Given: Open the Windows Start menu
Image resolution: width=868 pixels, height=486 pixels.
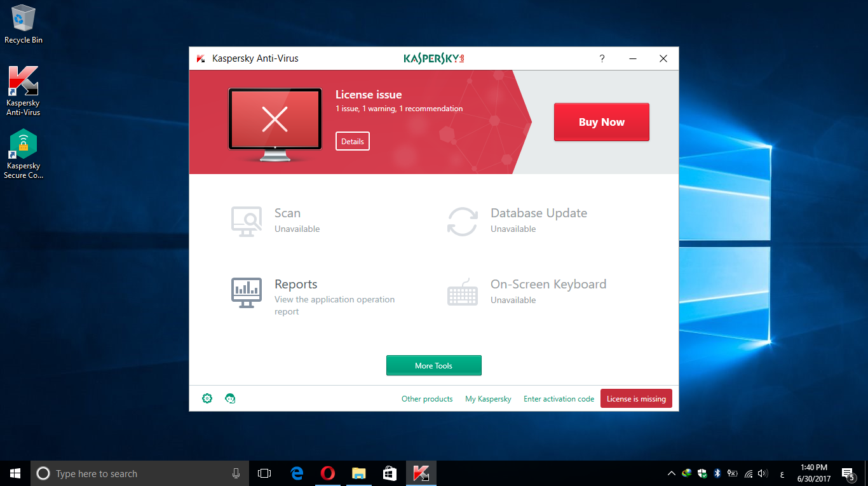Looking at the screenshot, I should click(15, 473).
